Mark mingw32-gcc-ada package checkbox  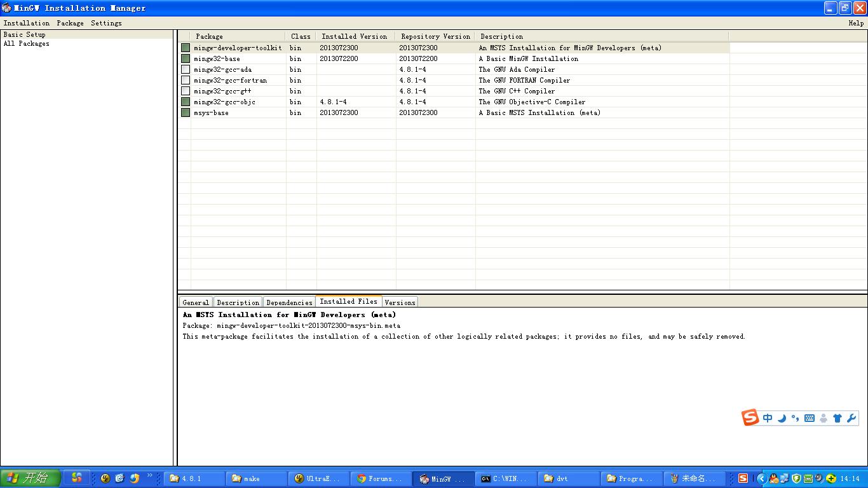[186, 69]
